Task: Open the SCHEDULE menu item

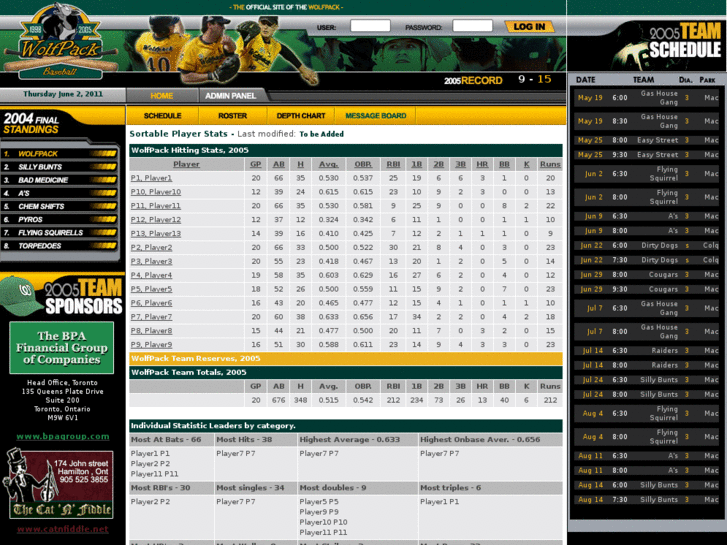Action: tap(162, 115)
